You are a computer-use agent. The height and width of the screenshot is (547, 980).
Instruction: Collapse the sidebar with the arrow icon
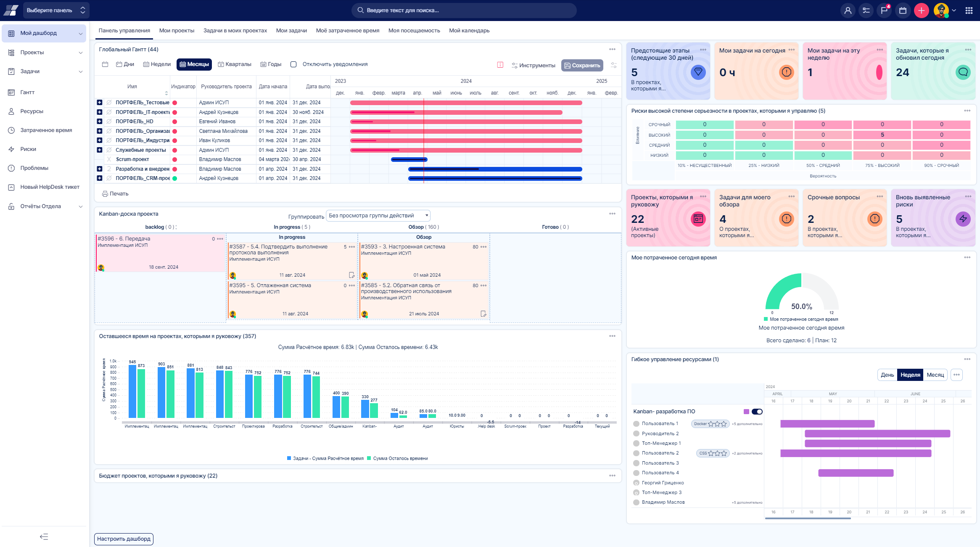(x=44, y=536)
